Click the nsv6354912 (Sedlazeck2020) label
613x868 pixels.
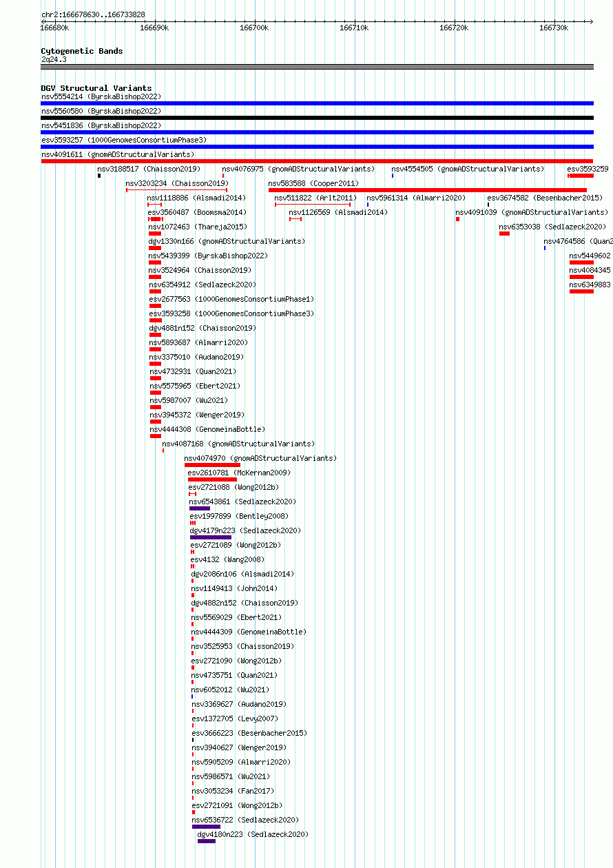(202, 285)
